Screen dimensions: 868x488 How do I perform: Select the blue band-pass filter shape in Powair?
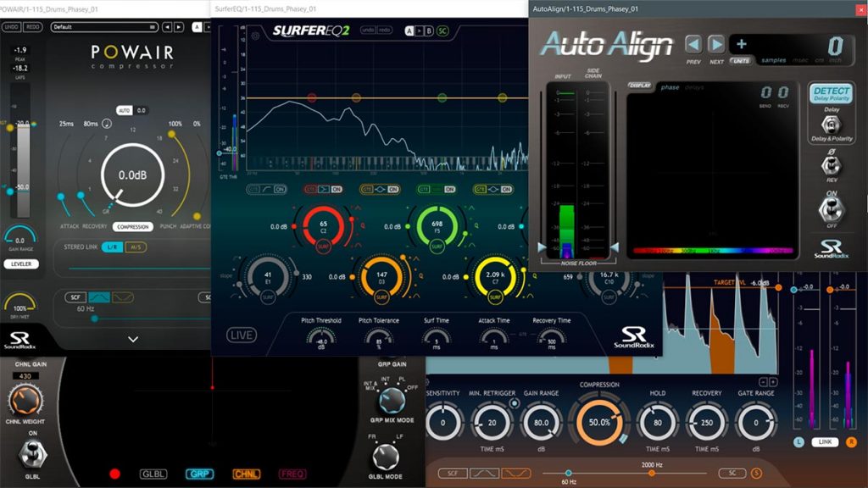(99, 297)
